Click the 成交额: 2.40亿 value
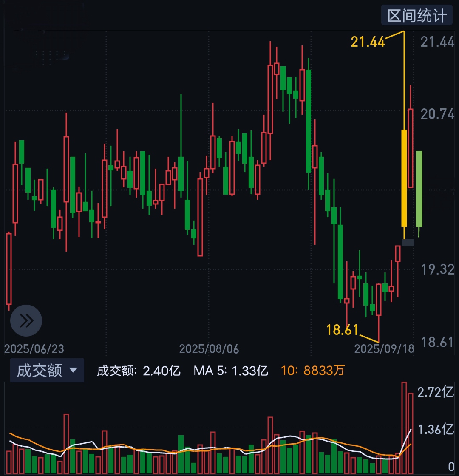Image resolution: width=459 pixels, height=476 pixels. 139,371
